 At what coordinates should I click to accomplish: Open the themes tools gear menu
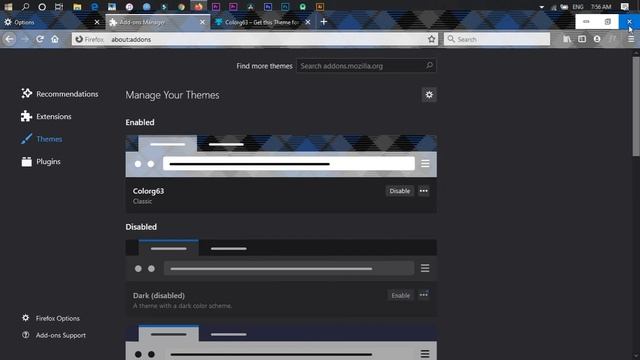[x=429, y=95]
